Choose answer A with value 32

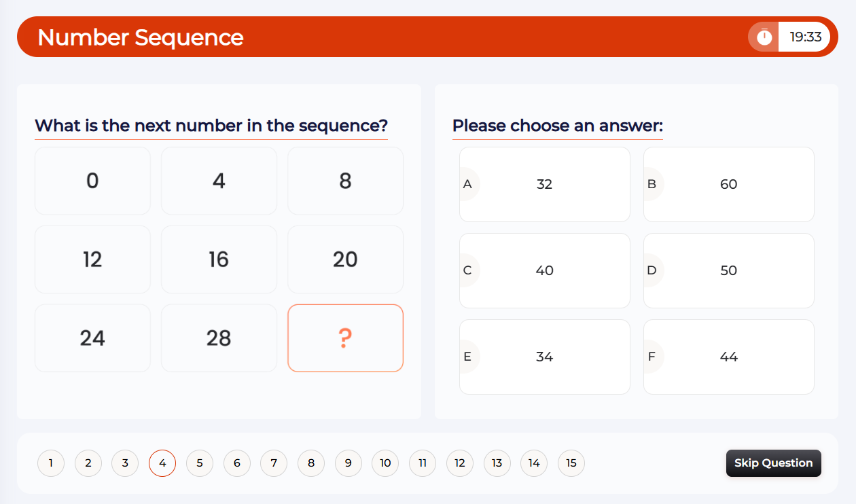pyautogui.click(x=544, y=184)
